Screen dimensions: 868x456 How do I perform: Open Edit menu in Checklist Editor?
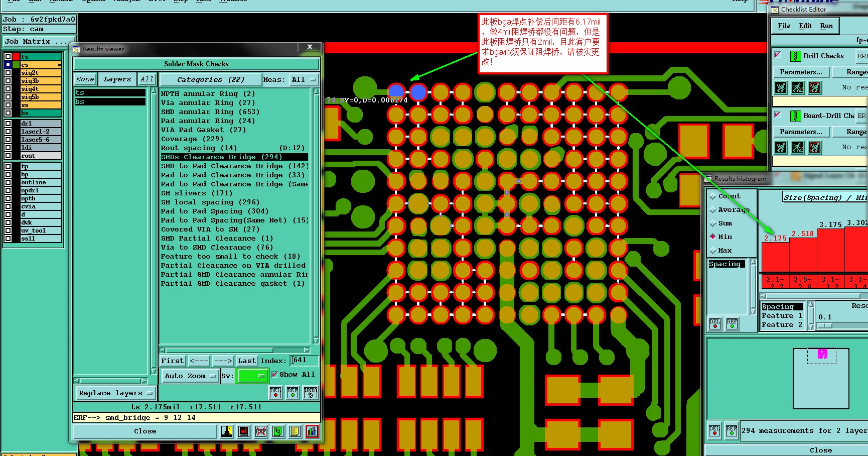[x=805, y=26]
